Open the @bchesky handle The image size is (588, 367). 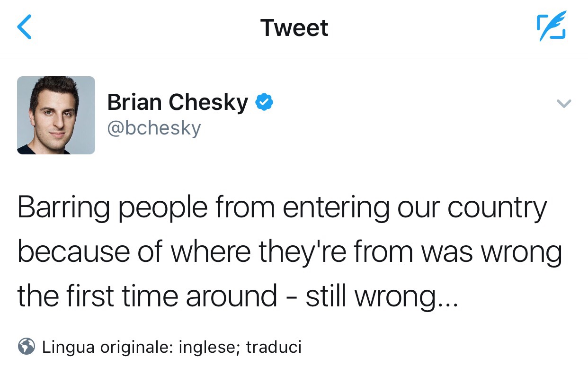click(x=154, y=128)
